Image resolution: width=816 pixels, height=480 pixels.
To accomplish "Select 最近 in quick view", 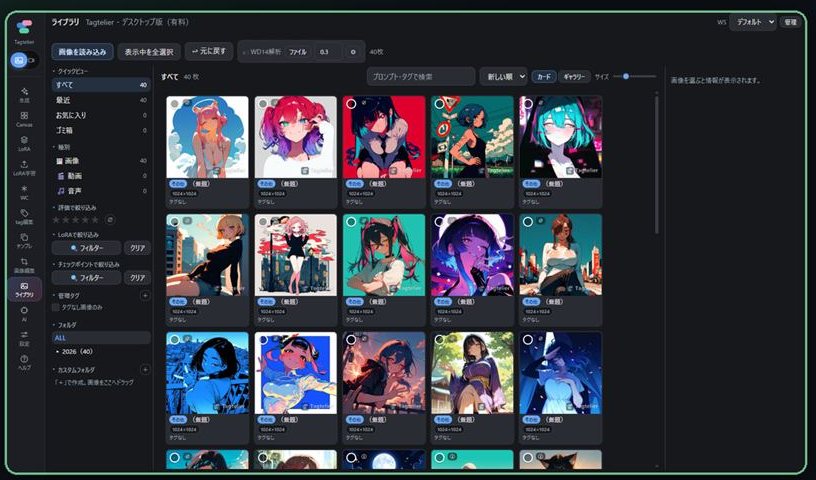I will 101,100.
